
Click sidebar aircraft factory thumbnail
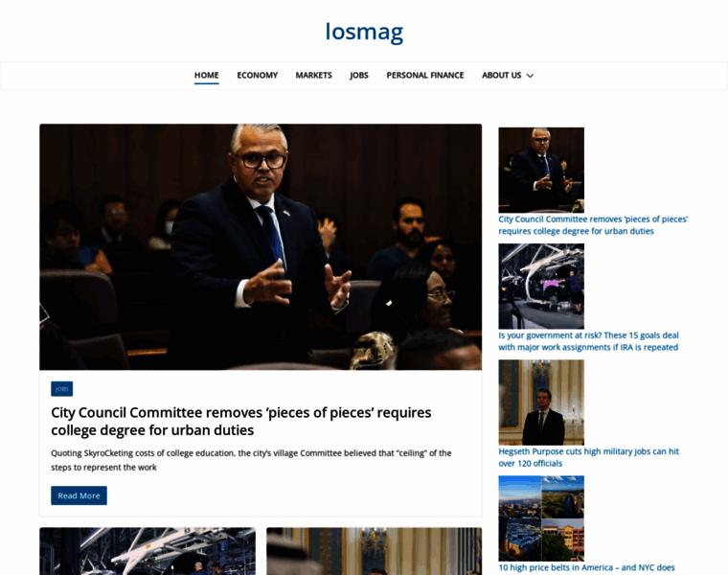(541, 287)
